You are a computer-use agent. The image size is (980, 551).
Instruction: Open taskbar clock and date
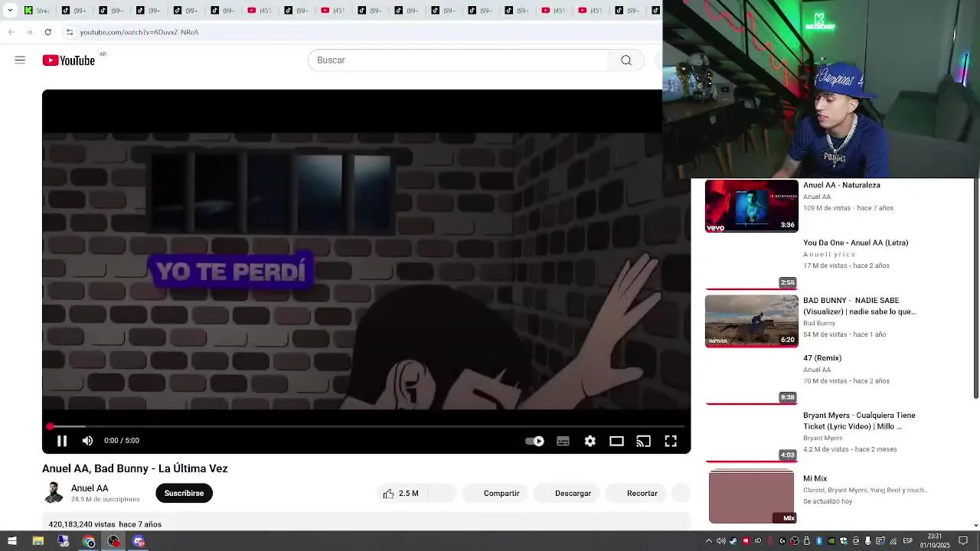(935, 540)
